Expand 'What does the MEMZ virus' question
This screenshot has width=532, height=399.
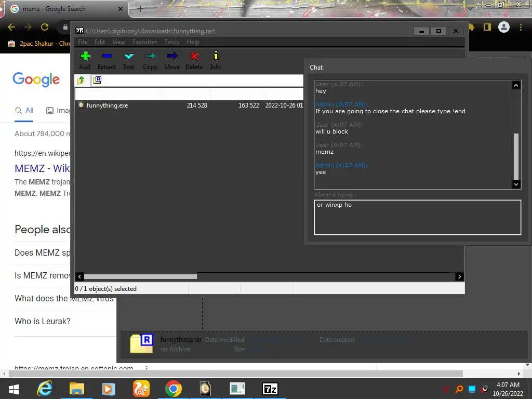point(64,299)
